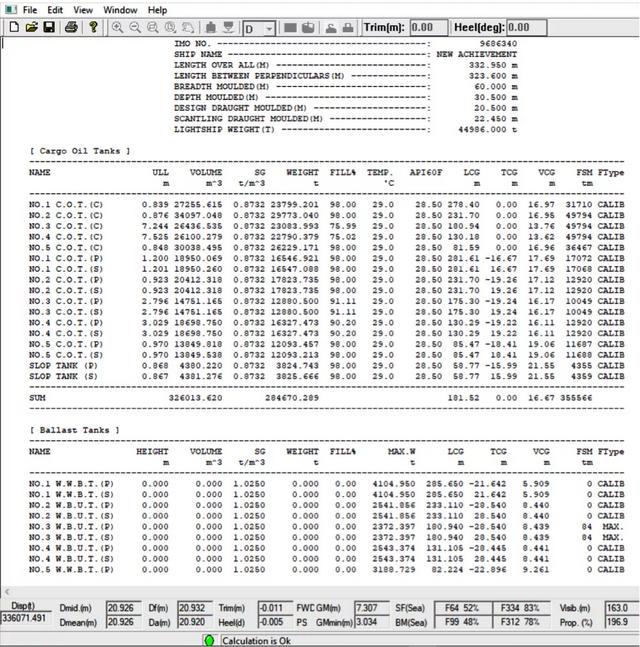The width and height of the screenshot is (640, 647).
Task: Click the application icon left of the File menu
Action: pyautogui.click(x=11, y=9)
